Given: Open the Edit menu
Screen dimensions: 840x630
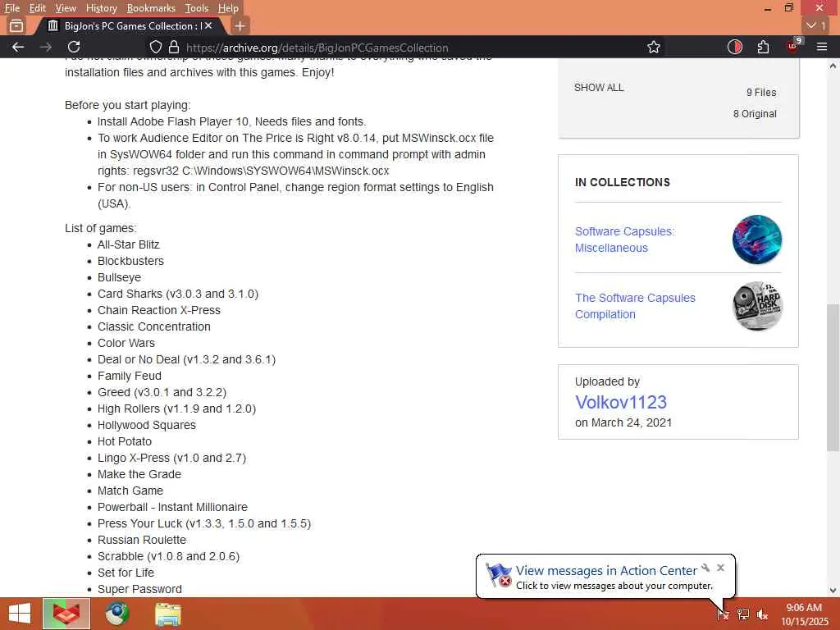Looking at the screenshot, I should [x=37, y=8].
